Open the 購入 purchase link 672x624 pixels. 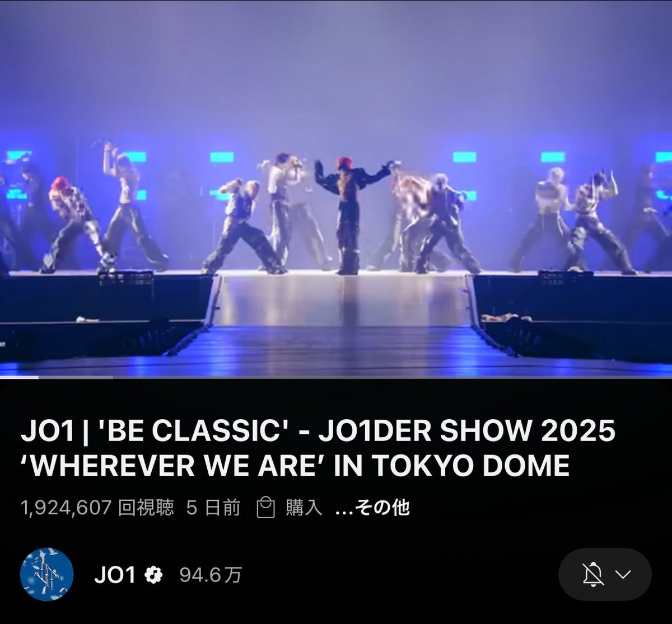[304, 508]
